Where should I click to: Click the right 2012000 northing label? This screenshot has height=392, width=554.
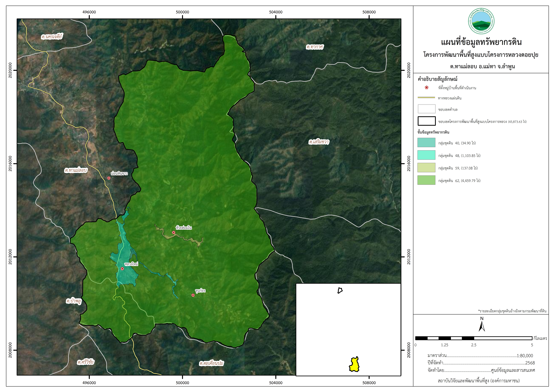[409, 257]
